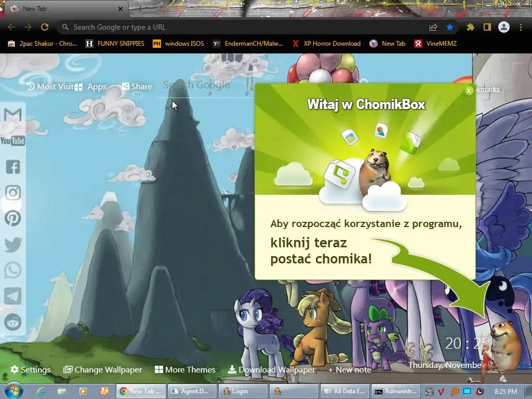Switch to Administr... command prompt window
The image size is (532, 399).
pos(395,391)
